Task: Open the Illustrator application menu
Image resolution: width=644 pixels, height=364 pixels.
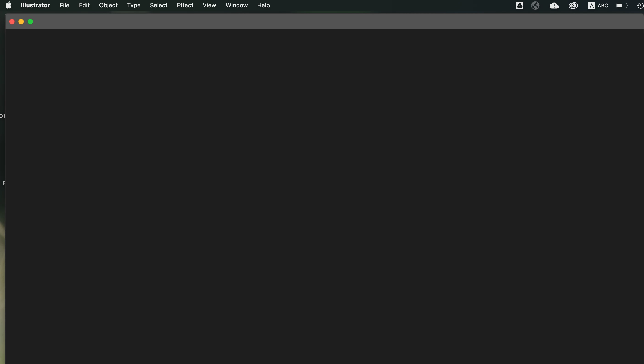Action: tap(35, 5)
